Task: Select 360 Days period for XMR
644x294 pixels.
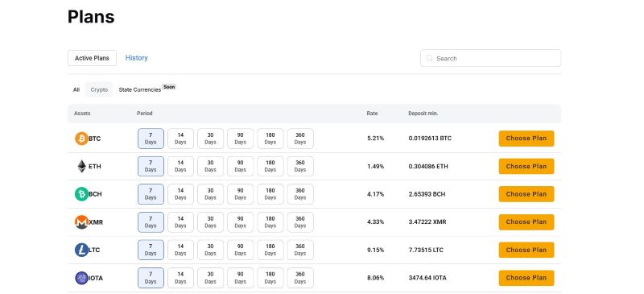Action: (x=300, y=222)
